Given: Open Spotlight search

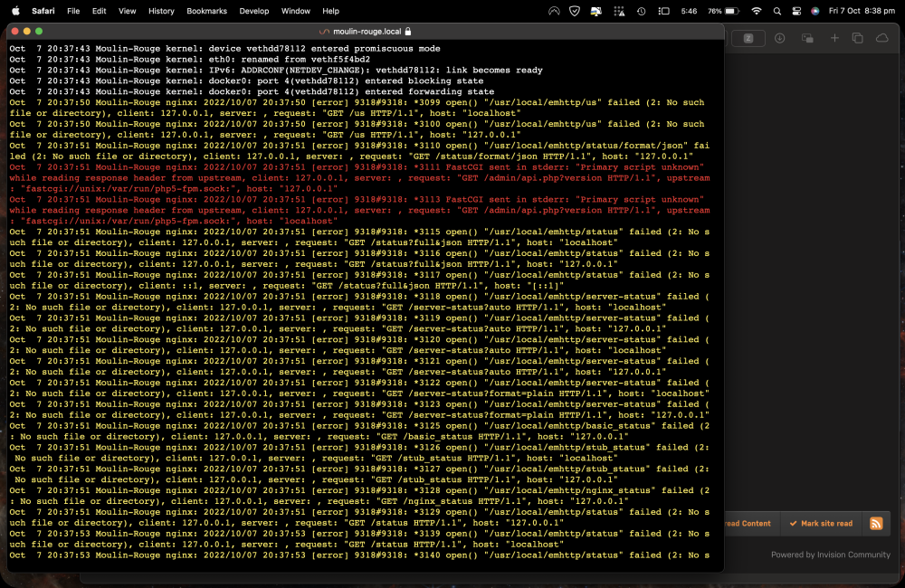Looking at the screenshot, I should click(776, 11).
